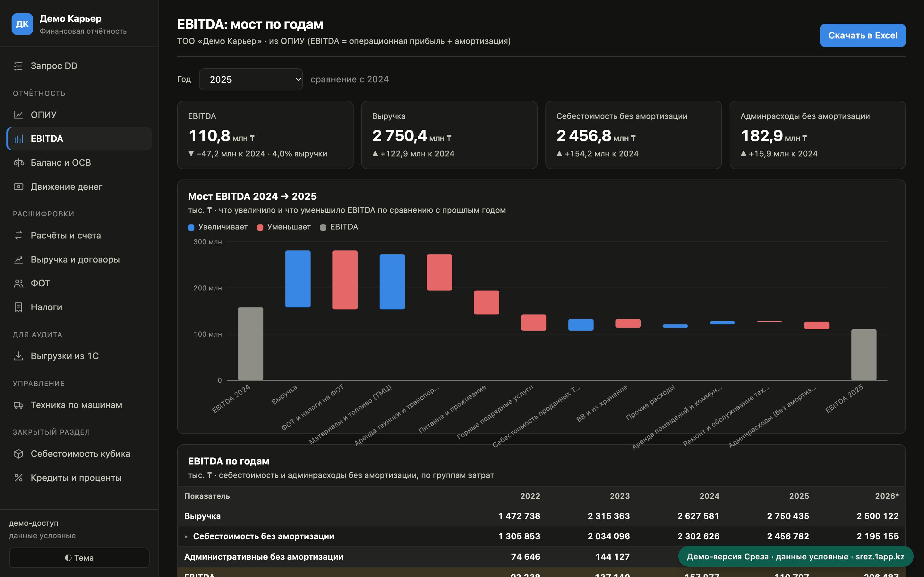Screen dimensions: 924x577
Task: Click Скачать в Excel button
Action: pyautogui.click(x=862, y=36)
